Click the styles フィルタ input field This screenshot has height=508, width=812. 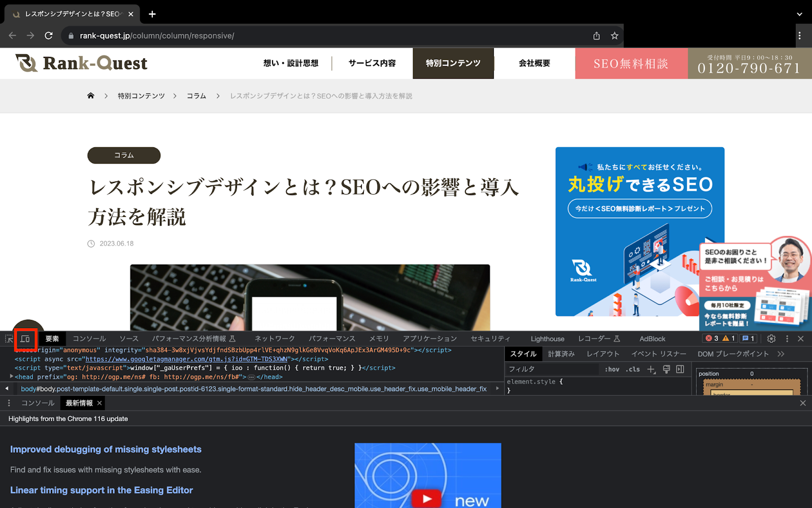[x=552, y=369]
